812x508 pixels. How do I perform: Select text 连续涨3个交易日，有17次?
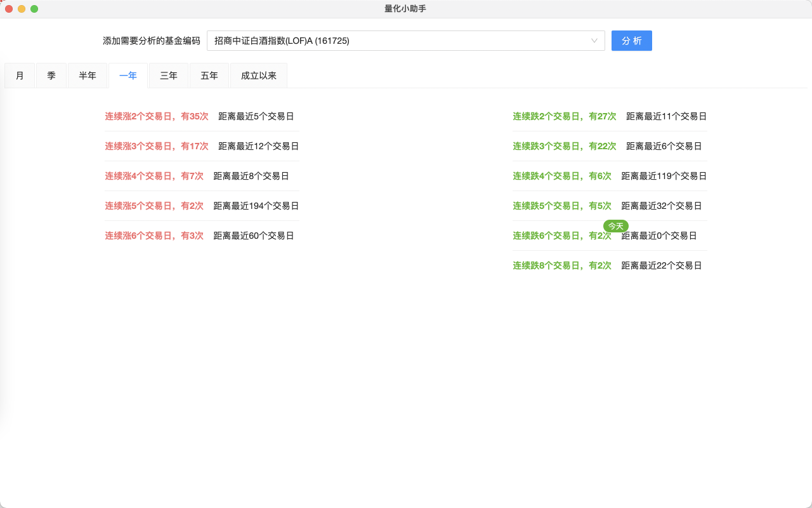(157, 146)
